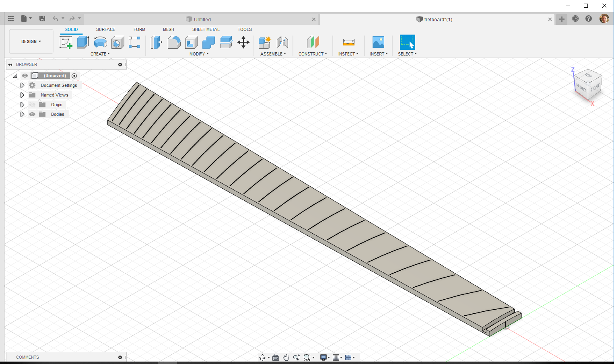Viewport: 614px width, 364px height.
Task: Expand the Origin node
Action: click(x=22, y=105)
